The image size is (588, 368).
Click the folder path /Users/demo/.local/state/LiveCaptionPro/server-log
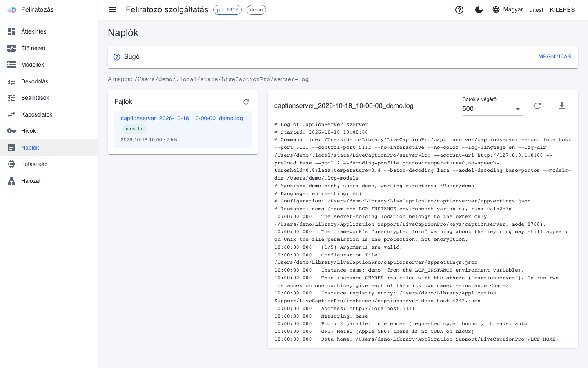click(x=221, y=79)
